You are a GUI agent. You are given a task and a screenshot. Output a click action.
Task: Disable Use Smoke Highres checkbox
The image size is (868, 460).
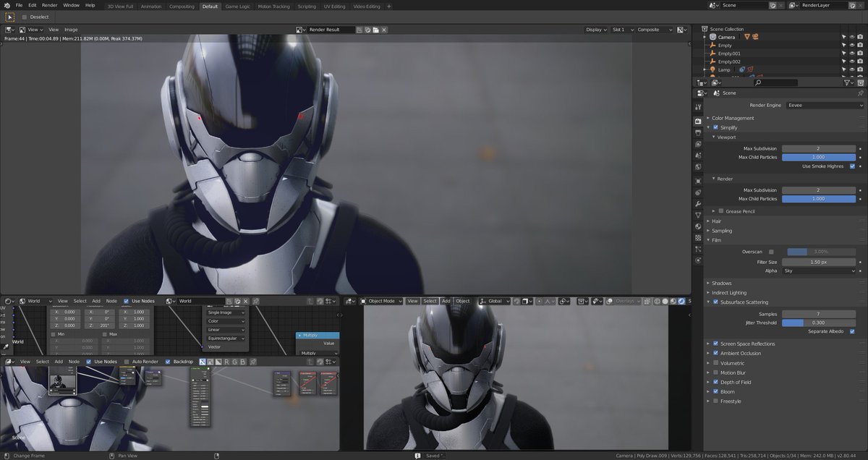852,166
